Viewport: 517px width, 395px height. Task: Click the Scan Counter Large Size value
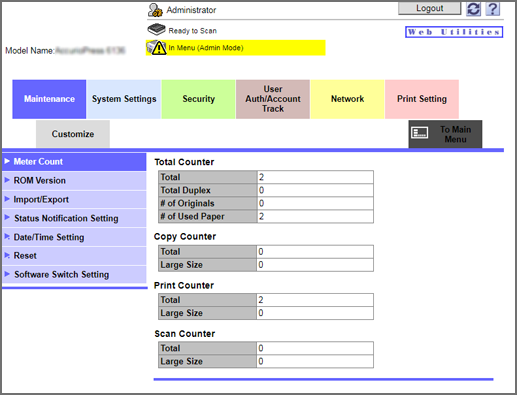pyautogui.click(x=315, y=361)
